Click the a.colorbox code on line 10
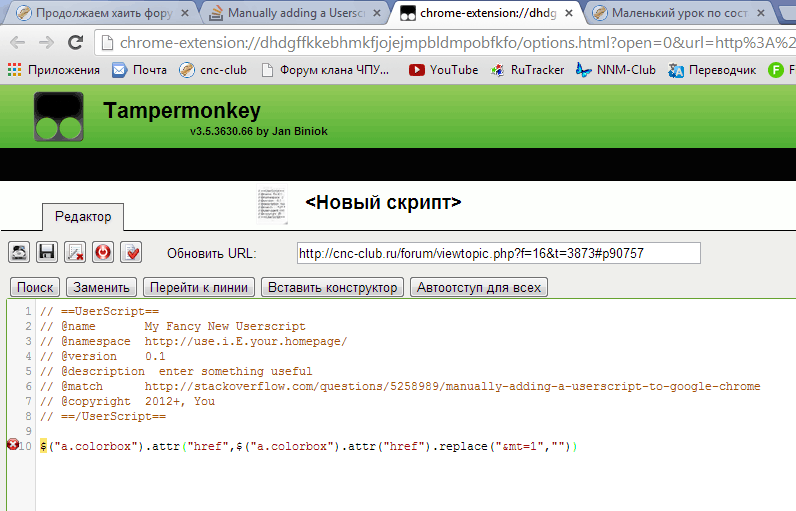Viewport: 796px width, 511px height. (x=309, y=446)
